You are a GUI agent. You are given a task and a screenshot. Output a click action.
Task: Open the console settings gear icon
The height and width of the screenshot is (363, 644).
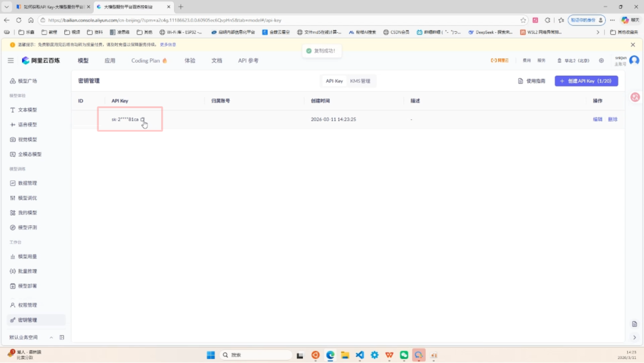tap(601, 60)
